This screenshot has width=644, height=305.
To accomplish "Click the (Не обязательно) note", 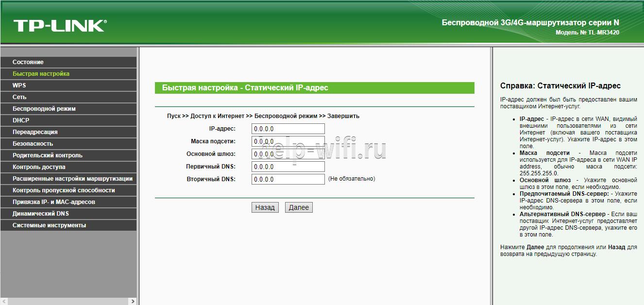I will [352, 179].
